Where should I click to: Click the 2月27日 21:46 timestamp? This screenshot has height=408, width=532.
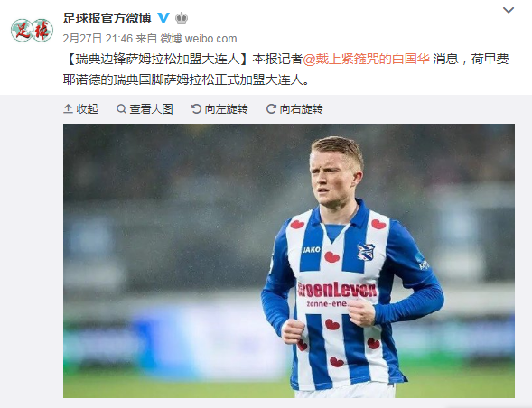[98, 39]
